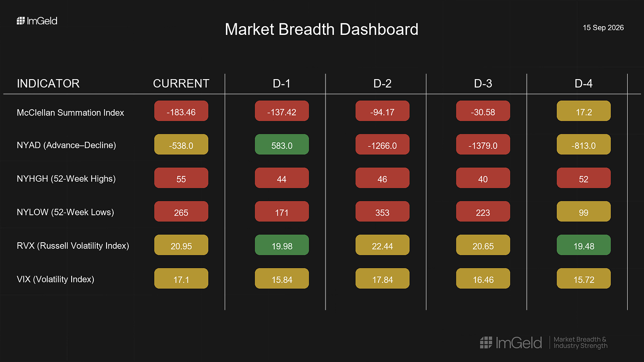This screenshot has height=362, width=644.
Task: Click the ImGeld footer logo icon
Action: coord(486,342)
